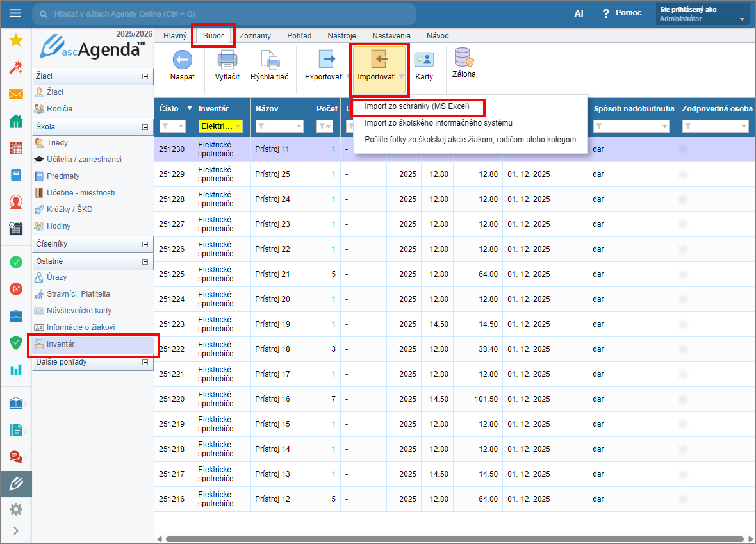Viewport: 756px width, 544px height.
Task: Click the yellow star favorites icon
Action: [16, 40]
